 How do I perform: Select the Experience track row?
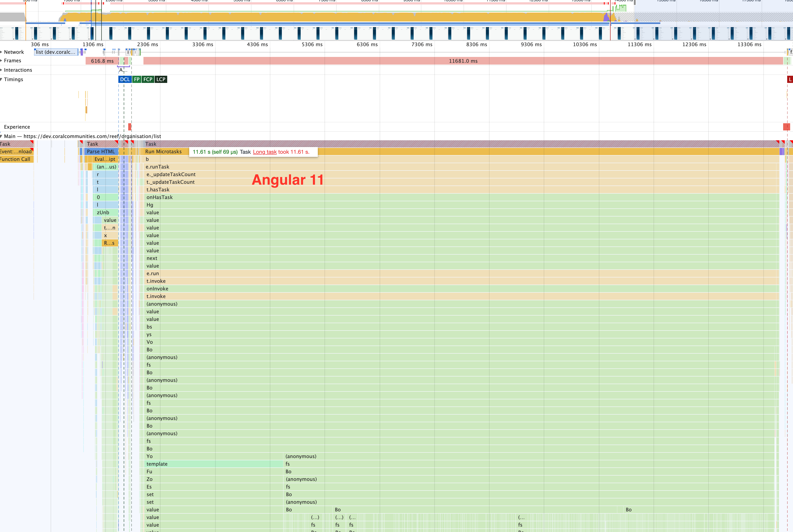17,127
